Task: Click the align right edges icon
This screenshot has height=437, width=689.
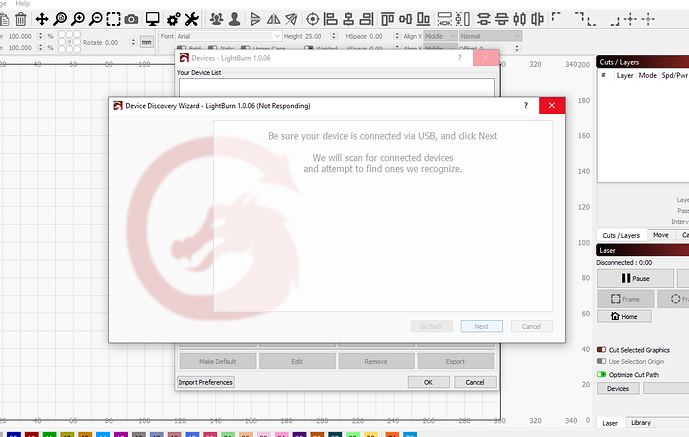Action: coord(366,19)
